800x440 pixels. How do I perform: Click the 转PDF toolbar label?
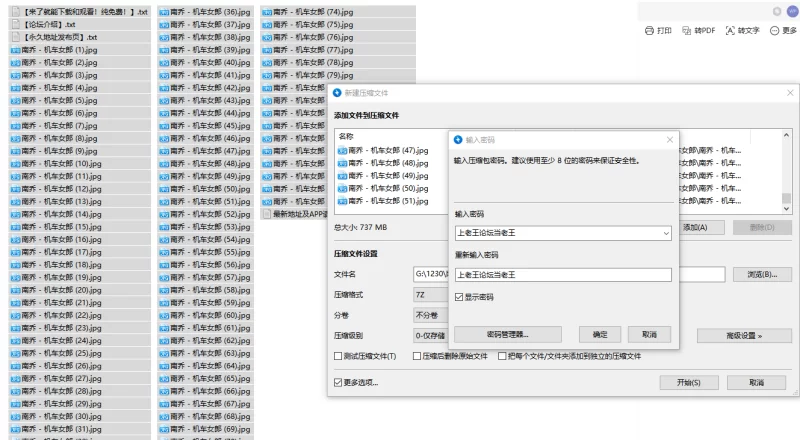(705, 31)
